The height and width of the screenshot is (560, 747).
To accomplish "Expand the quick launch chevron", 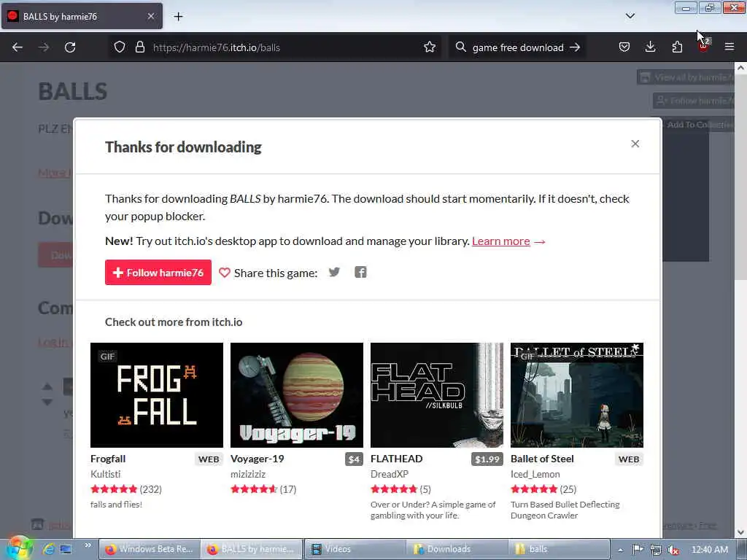I will point(88,545).
